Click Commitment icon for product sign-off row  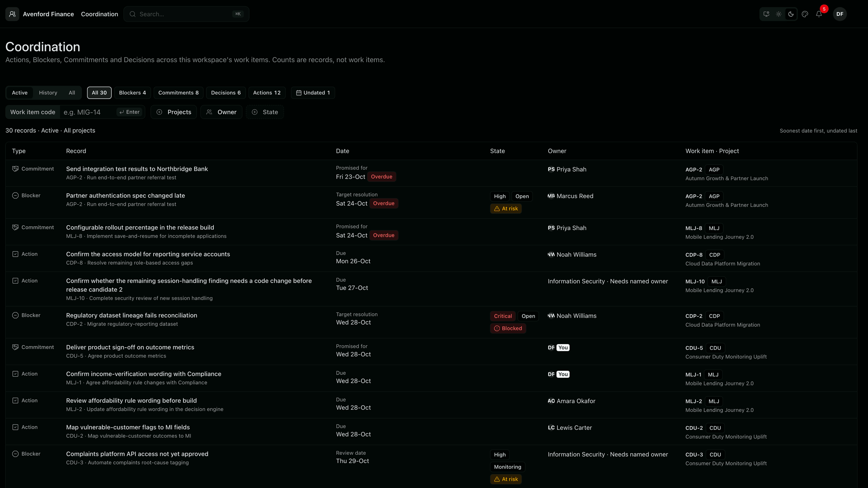(15, 347)
